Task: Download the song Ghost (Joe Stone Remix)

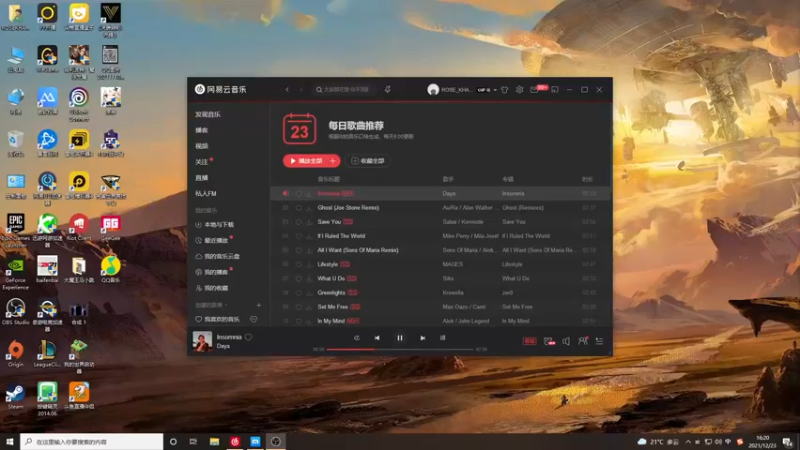Action: (x=309, y=208)
